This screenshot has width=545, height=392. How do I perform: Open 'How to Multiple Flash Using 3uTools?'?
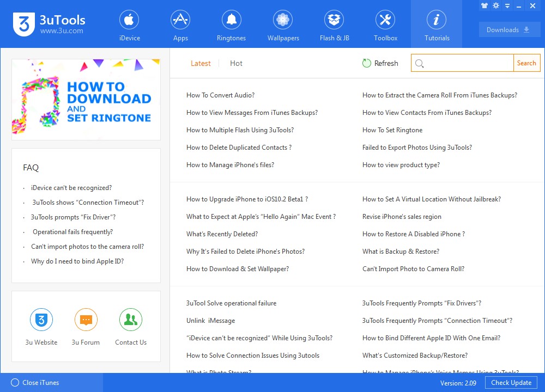point(240,130)
